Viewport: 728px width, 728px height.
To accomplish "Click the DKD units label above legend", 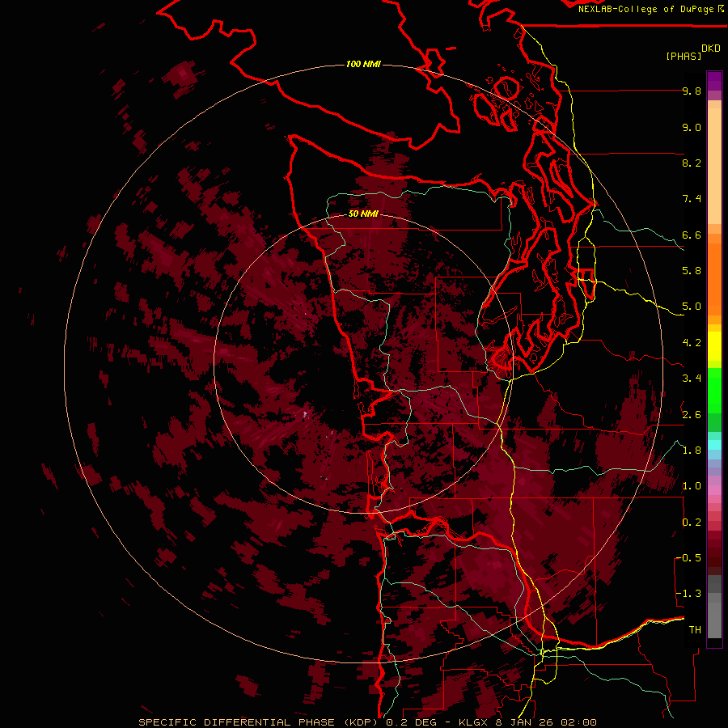I will point(711,49).
